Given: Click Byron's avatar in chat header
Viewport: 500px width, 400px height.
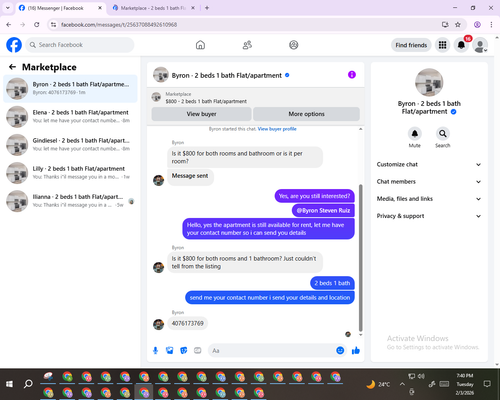Looking at the screenshot, I should click(x=161, y=75).
